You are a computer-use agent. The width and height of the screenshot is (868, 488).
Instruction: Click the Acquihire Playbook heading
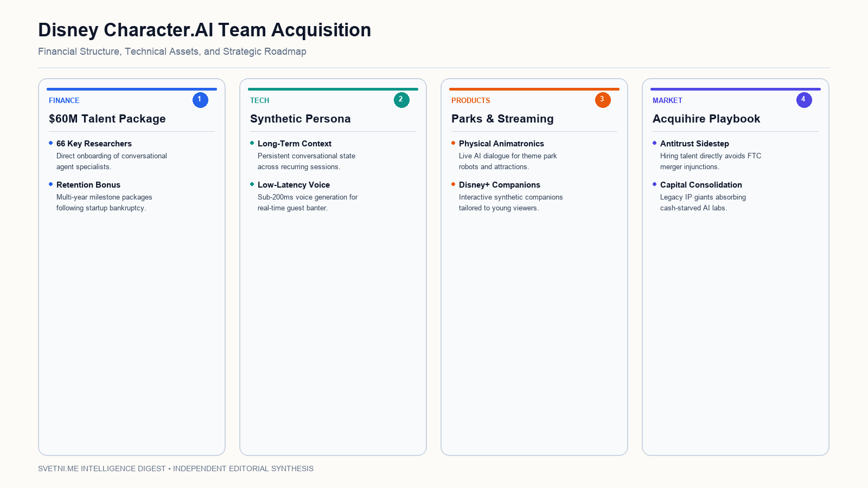706,119
